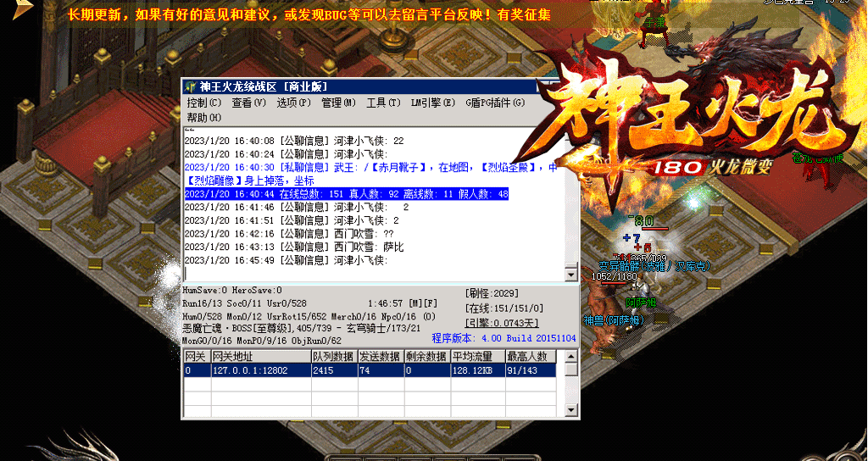868x461 pixels.
Task: Open the 查看(V) menu
Action: [x=248, y=103]
